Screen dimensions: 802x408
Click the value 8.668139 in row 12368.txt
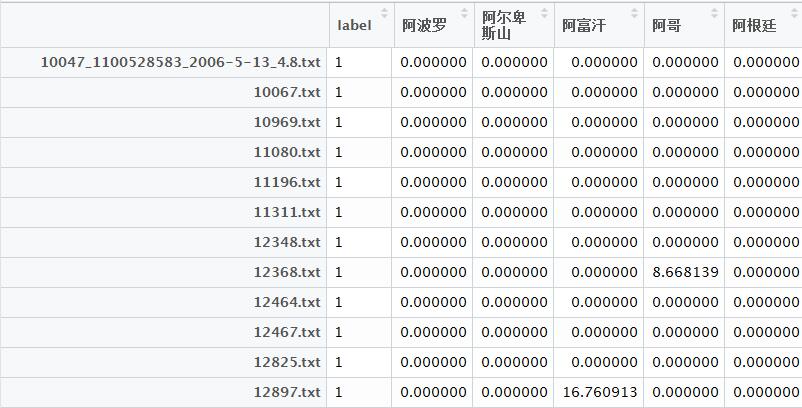click(685, 273)
